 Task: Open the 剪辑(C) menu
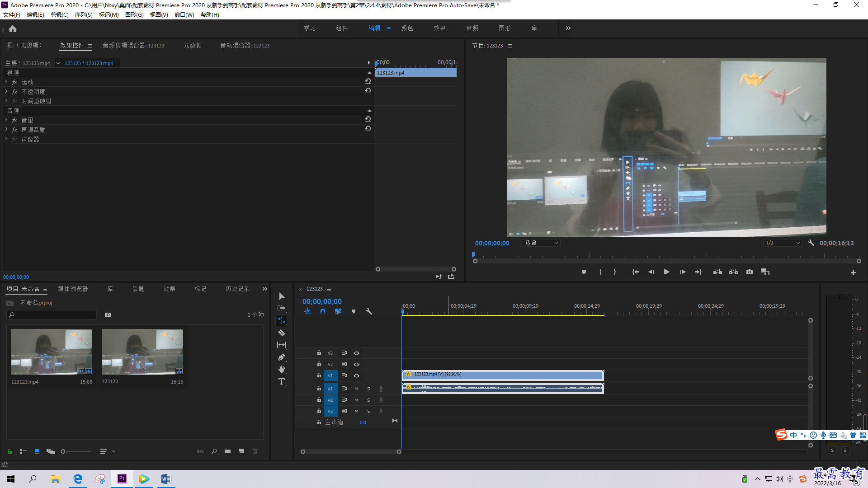pyautogui.click(x=59, y=15)
